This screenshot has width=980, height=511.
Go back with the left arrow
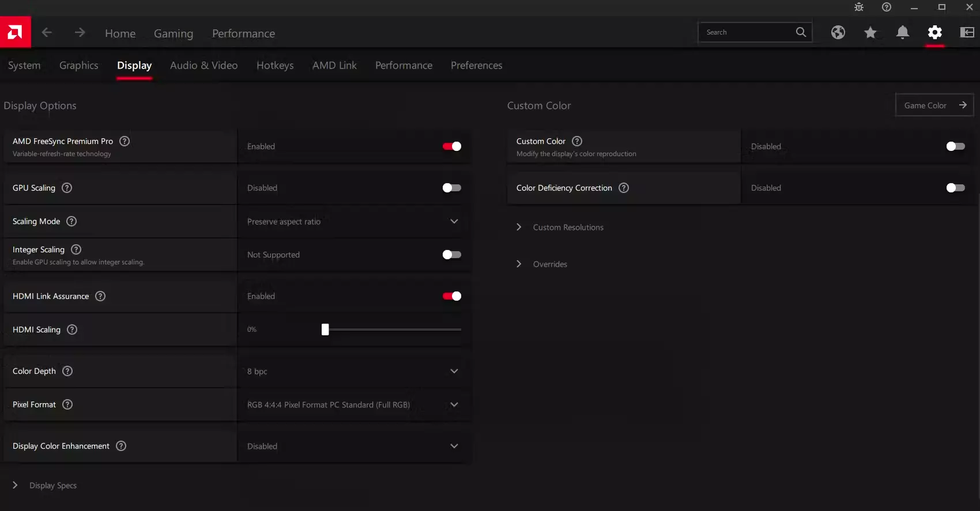pos(47,33)
